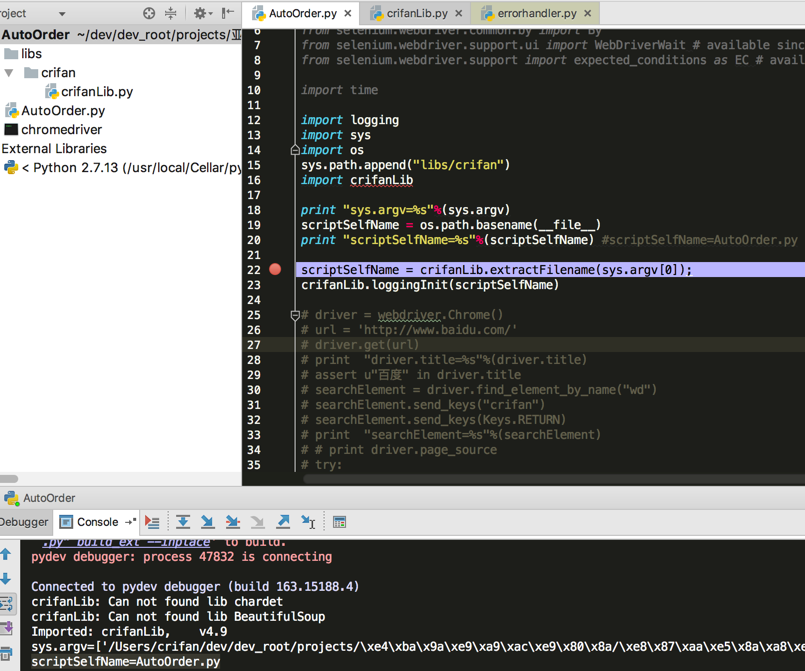Click 'Connected to pydev debugger' console line
The width and height of the screenshot is (805, 671).
[x=195, y=587]
